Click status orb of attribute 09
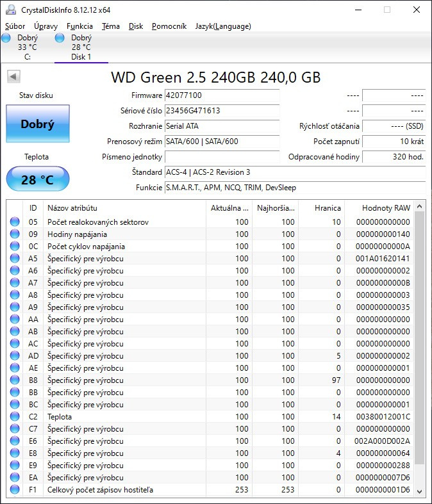 [x=15, y=234]
